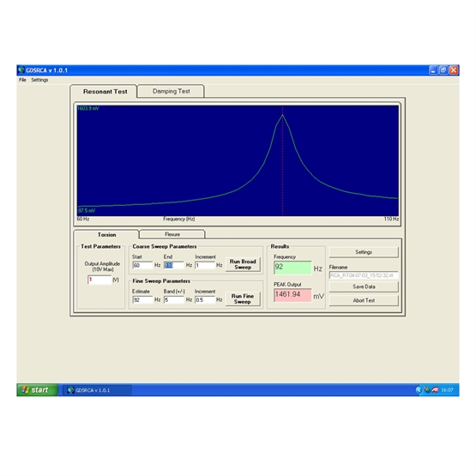Viewport: 476px width, 476px height.
Task: Click the system tray expand arrow
Action: coord(419,390)
